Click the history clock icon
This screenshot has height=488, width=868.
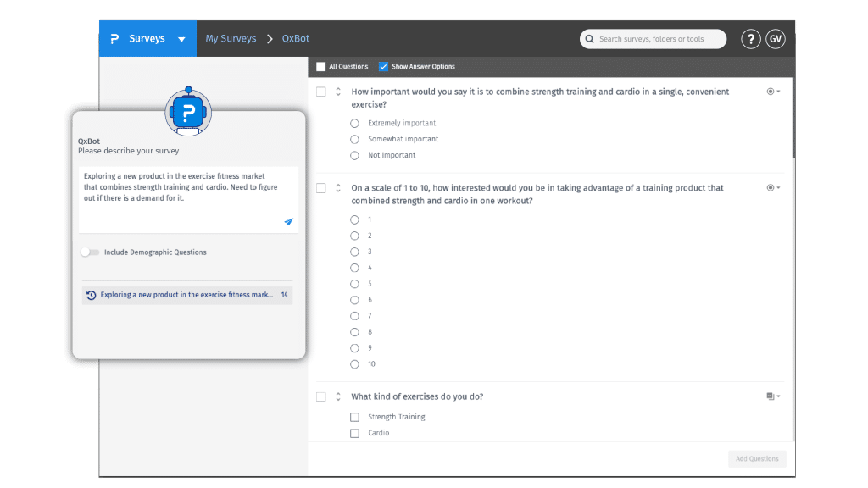pyautogui.click(x=92, y=295)
